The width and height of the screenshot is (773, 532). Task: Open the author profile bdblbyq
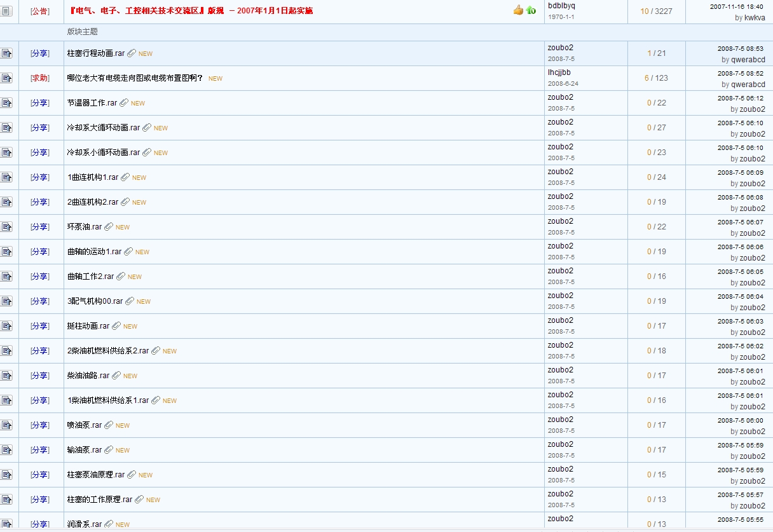click(x=561, y=6)
